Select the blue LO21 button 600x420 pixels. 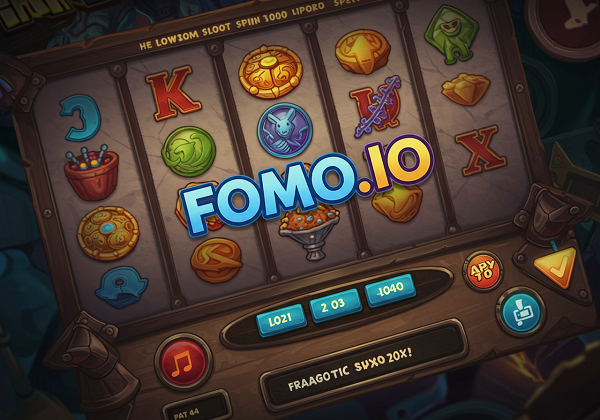pyautogui.click(x=281, y=321)
